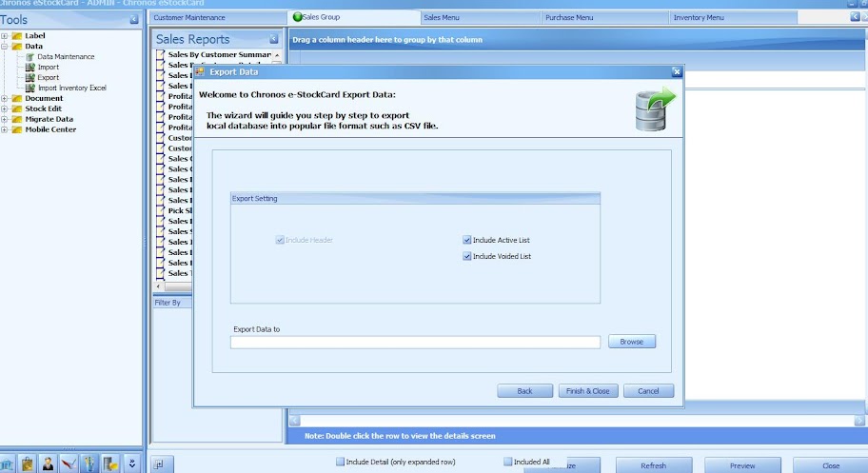Viewport: 868px width, 473px height.
Task: Click the Preview button
Action: coord(742,465)
